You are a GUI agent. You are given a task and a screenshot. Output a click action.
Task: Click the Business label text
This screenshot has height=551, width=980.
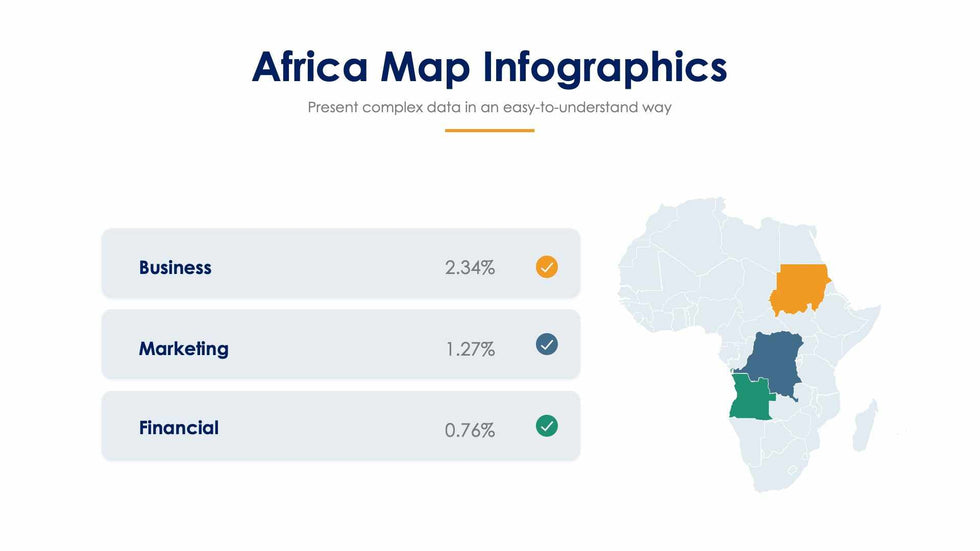click(175, 268)
